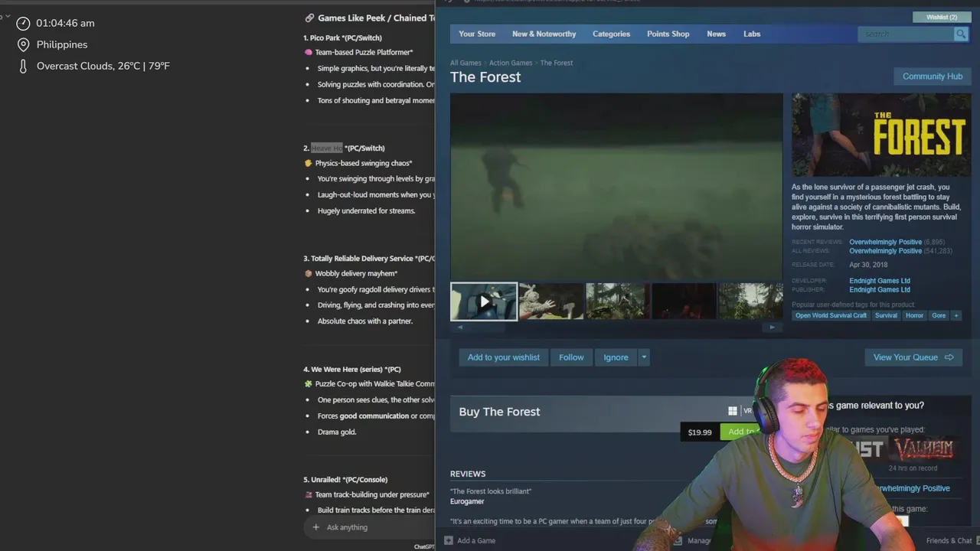Play the trailer video thumbnail

484,302
